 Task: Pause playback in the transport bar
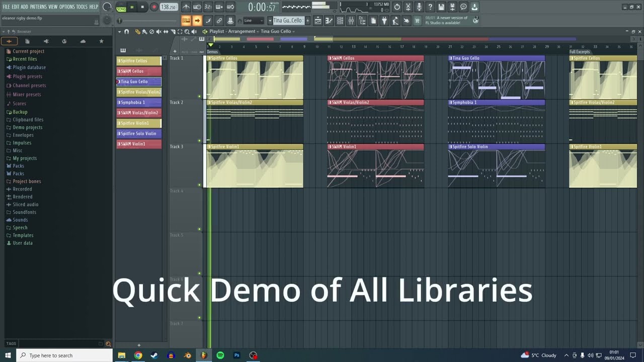click(132, 7)
